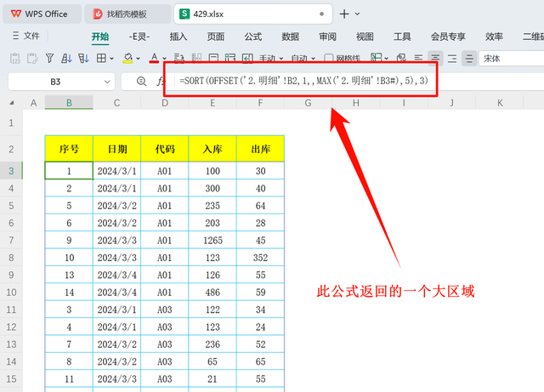Select row 3 header
Screen dimensions: 544x392
pos(11,171)
